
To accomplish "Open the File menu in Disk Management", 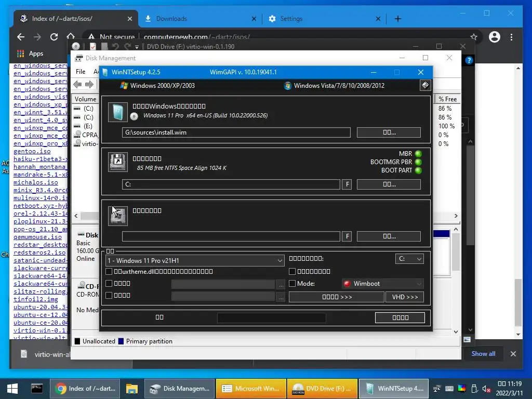I will [81, 72].
